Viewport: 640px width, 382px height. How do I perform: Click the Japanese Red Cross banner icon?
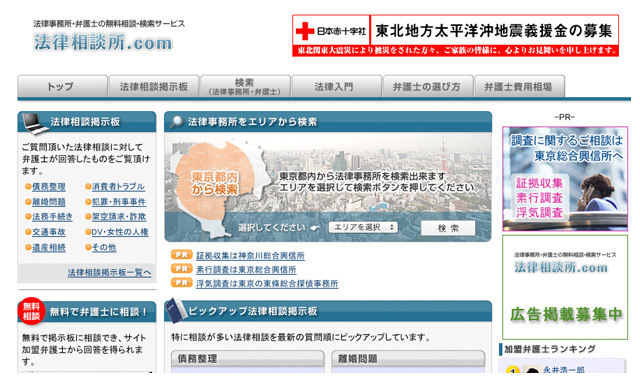(x=305, y=31)
